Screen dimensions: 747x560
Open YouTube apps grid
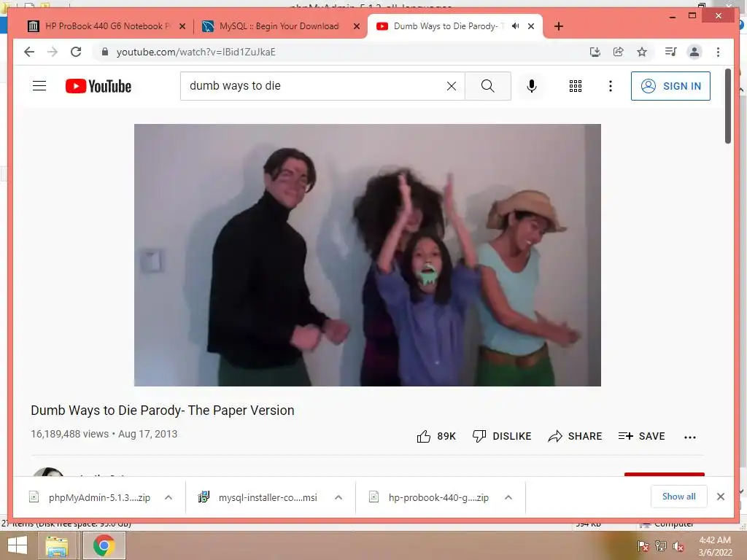(576, 86)
